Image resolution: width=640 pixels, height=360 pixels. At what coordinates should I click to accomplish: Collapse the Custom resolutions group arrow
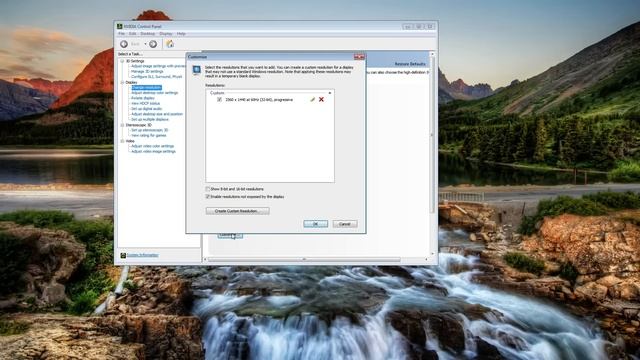click(x=330, y=93)
